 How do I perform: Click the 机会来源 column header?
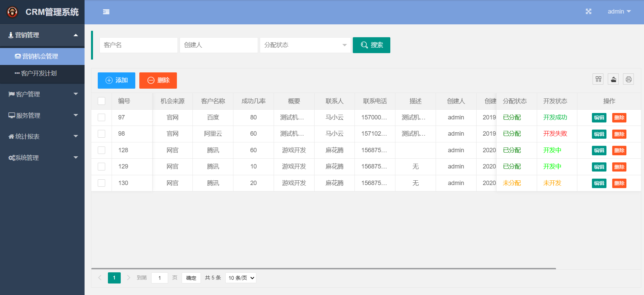[172, 101]
